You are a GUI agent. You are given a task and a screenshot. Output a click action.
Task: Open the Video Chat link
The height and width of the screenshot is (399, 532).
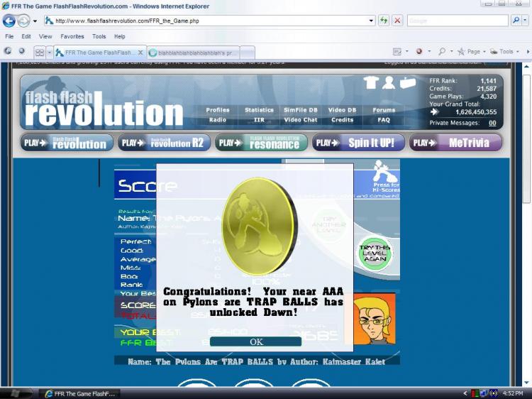pos(300,120)
